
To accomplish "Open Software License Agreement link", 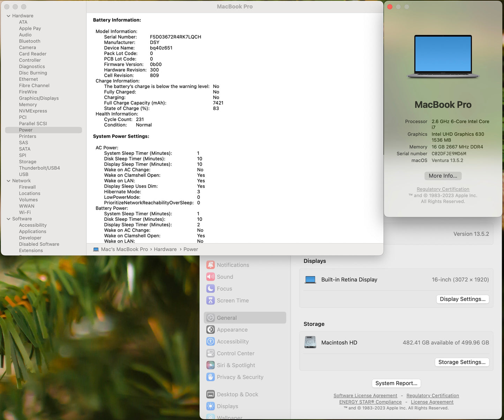I will point(365,396).
